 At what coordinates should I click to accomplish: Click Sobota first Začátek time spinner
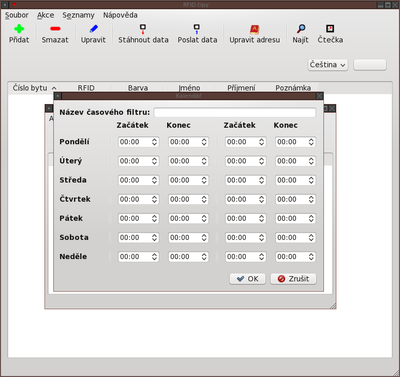pos(138,238)
